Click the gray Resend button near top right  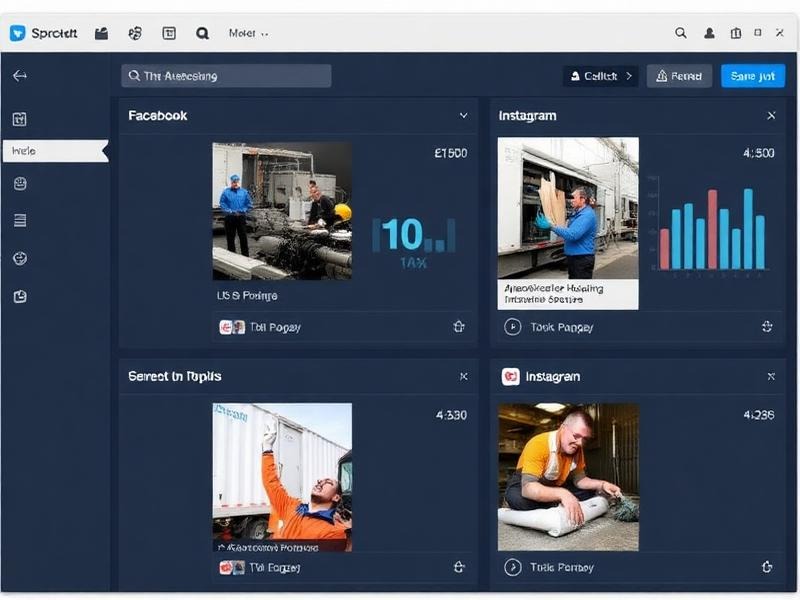(679, 75)
